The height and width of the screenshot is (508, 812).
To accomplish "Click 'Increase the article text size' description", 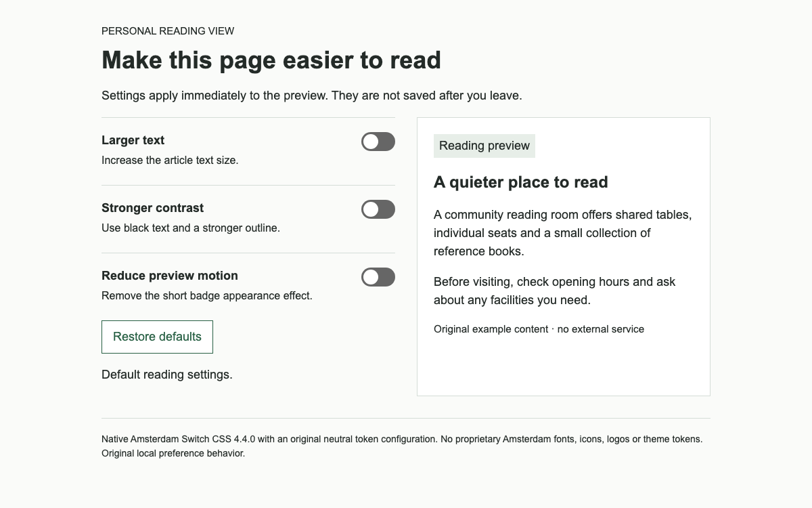I will pyautogui.click(x=170, y=161).
